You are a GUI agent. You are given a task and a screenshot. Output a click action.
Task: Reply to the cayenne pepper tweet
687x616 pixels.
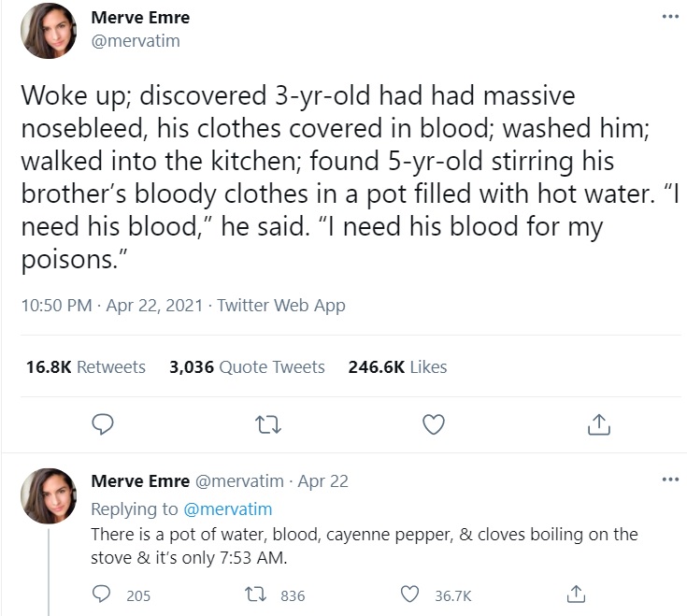coord(102,595)
